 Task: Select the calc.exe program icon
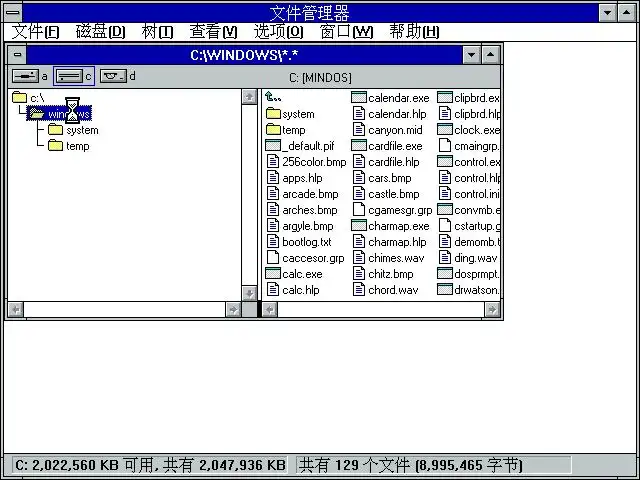(273, 274)
